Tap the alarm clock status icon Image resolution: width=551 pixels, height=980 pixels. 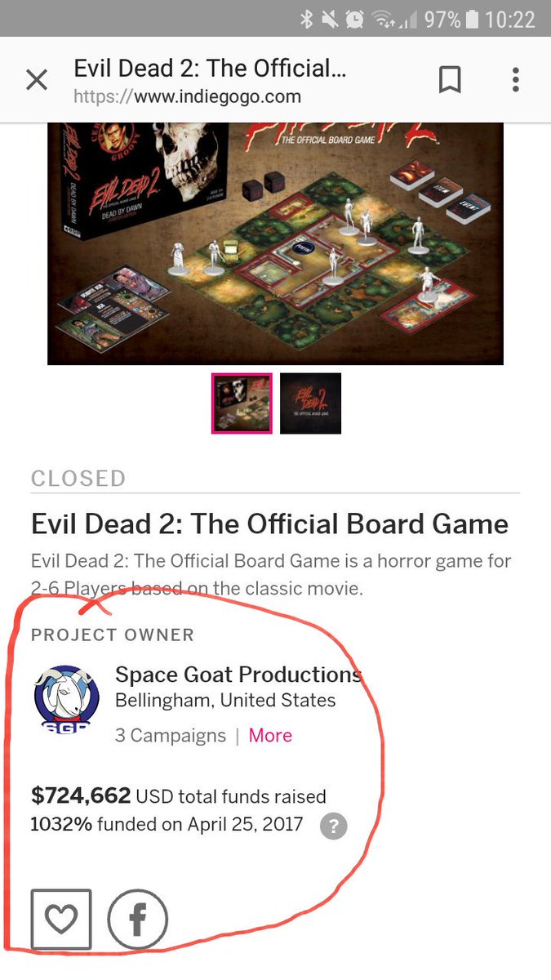coord(356,19)
